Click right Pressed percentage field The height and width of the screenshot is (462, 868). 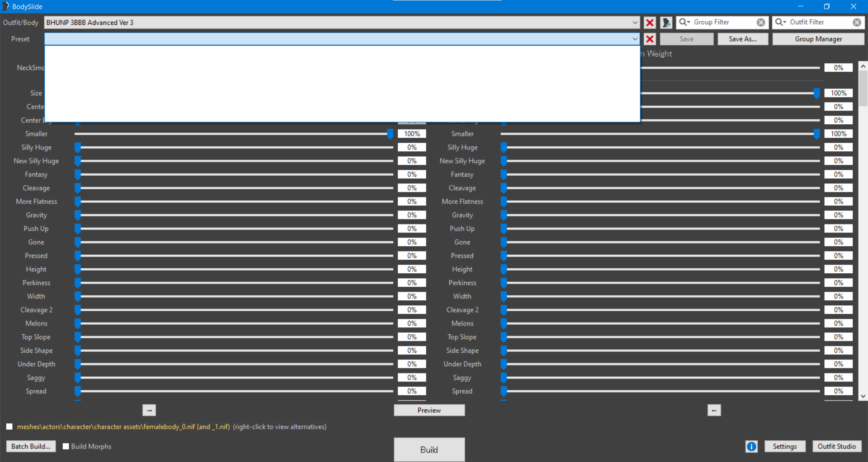(x=838, y=256)
